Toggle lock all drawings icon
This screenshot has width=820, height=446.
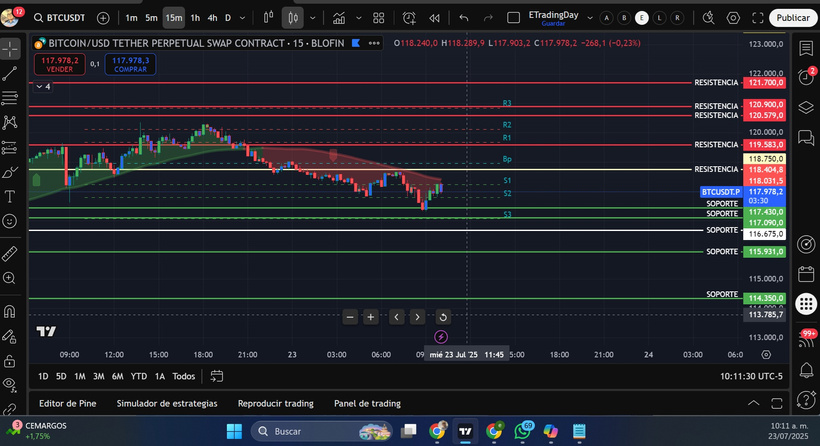click(x=10, y=362)
